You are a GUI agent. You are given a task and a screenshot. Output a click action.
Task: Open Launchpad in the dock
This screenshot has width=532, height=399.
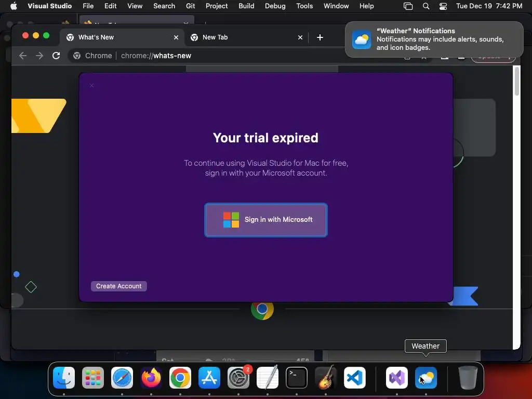pyautogui.click(x=93, y=378)
